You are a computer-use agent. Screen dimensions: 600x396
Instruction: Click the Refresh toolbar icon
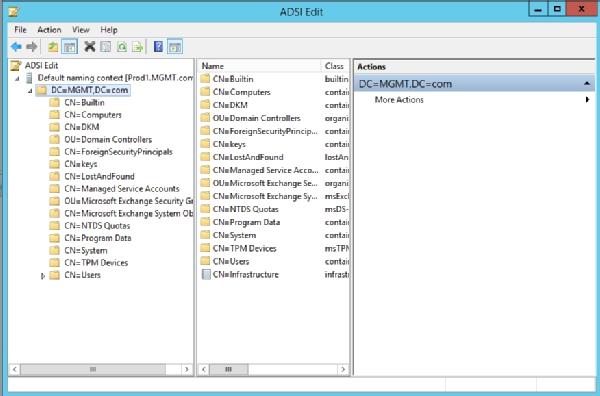click(x=122, y=47)
